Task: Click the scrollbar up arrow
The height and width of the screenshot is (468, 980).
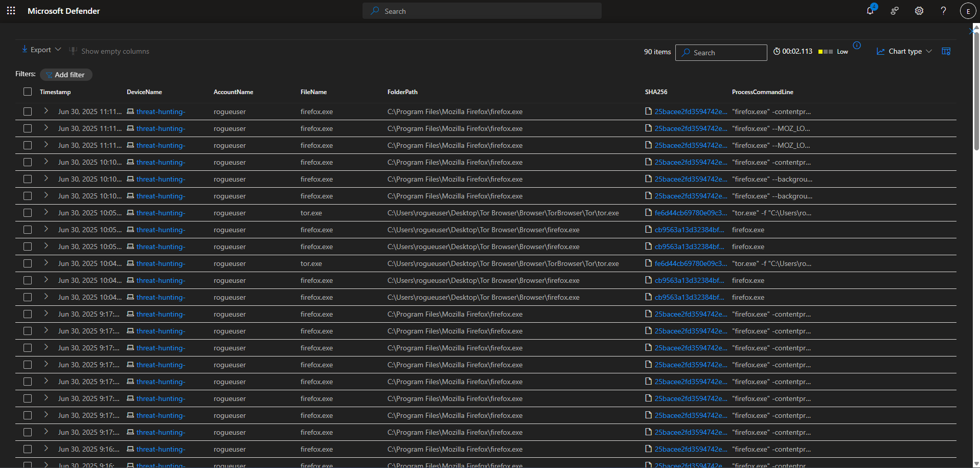Action: pos(975,27)
